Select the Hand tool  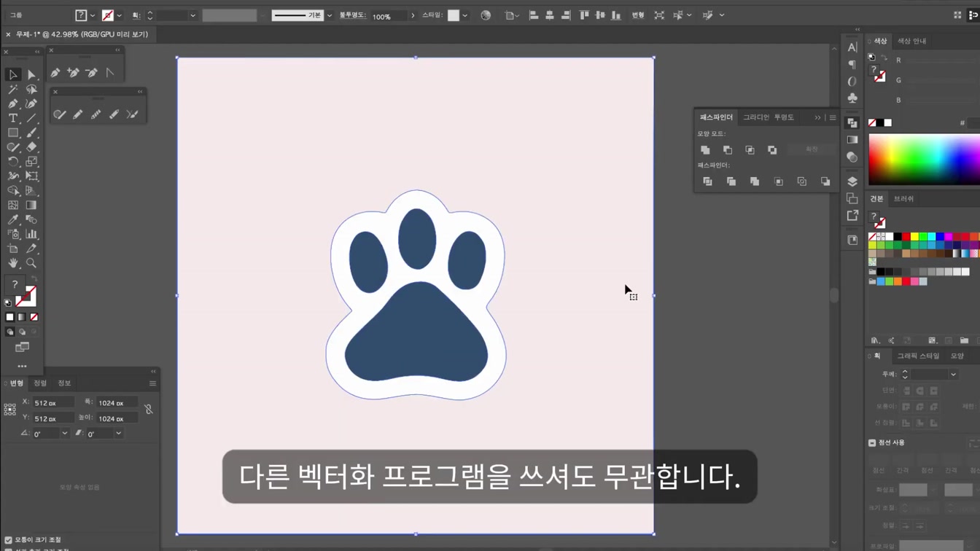tap(13, 263)
